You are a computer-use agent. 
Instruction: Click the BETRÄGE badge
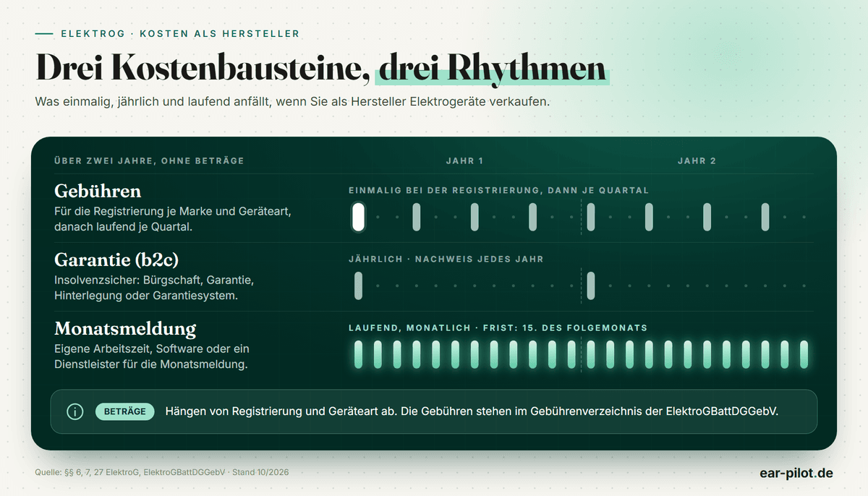pyautogui.click(x=124, y=412)
